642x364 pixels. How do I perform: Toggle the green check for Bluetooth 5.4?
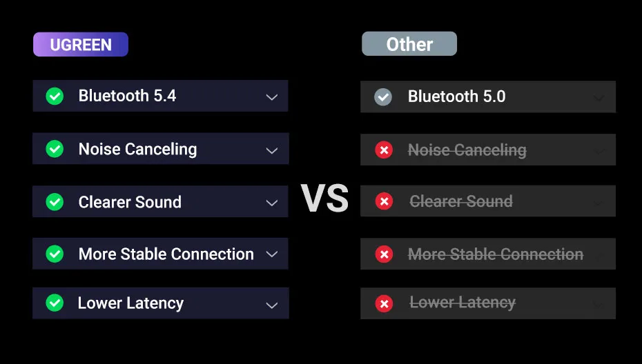(55, 96)
